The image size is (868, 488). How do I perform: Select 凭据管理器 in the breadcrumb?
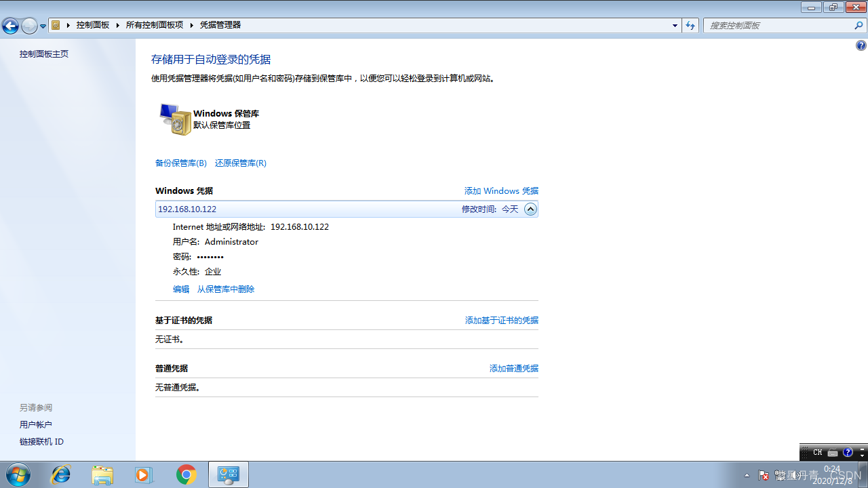(x=220, y=25)
